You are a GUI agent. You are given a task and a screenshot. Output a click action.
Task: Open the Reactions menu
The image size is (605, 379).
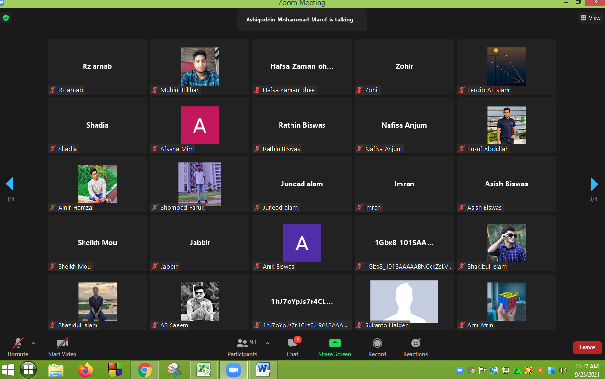pyautogui.click(x=416, y=347)
